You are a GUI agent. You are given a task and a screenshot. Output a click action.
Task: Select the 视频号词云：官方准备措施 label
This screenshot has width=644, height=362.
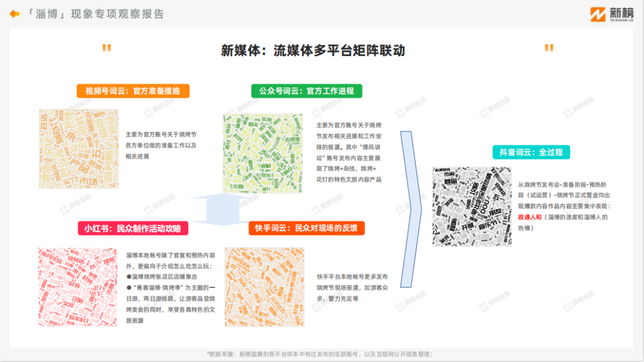133,91
